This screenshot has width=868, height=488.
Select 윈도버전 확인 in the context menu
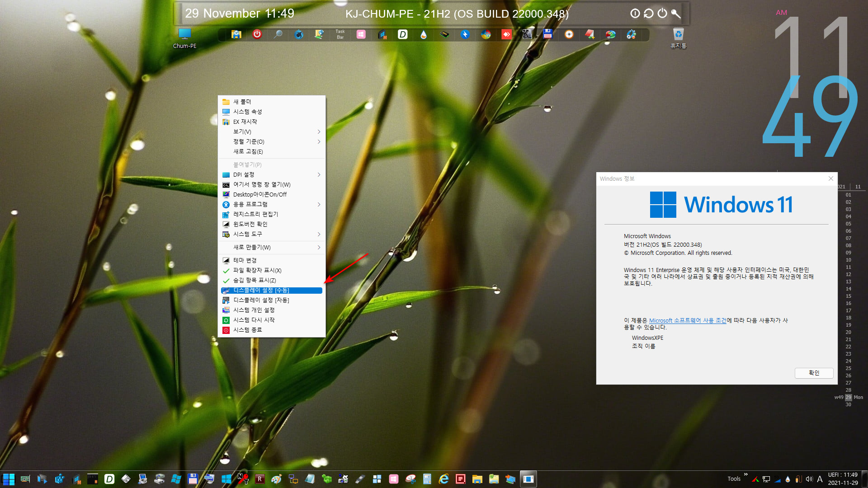point(271,224)
